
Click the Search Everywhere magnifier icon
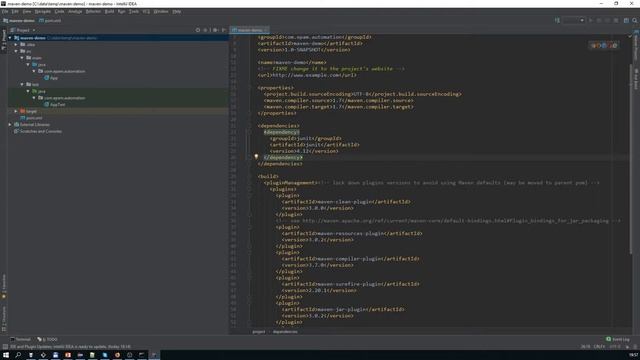tap(635, 20)
